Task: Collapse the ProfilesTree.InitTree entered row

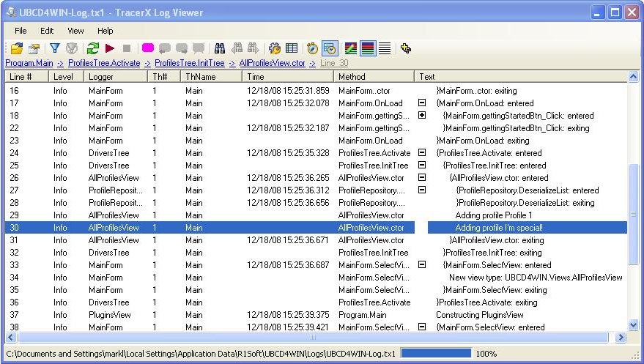Action: (422, 165)
